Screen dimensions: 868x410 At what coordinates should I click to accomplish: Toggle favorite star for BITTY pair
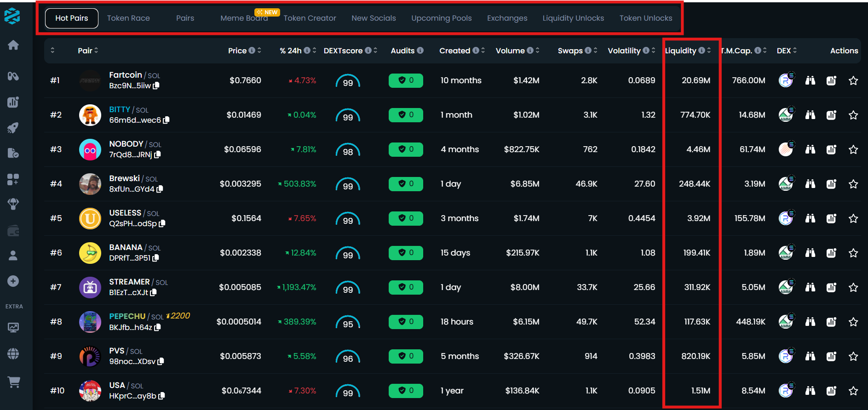(x=853, y=115)
